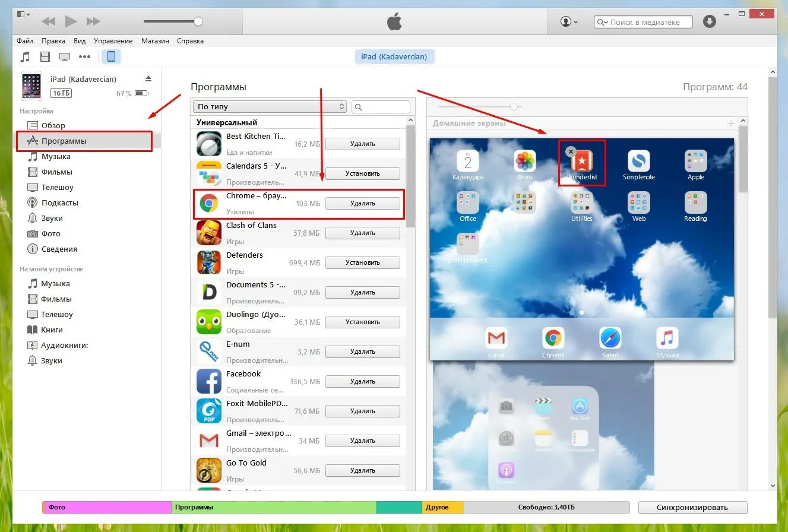Click the play button

pyautogui.click(x=71, y=21)
